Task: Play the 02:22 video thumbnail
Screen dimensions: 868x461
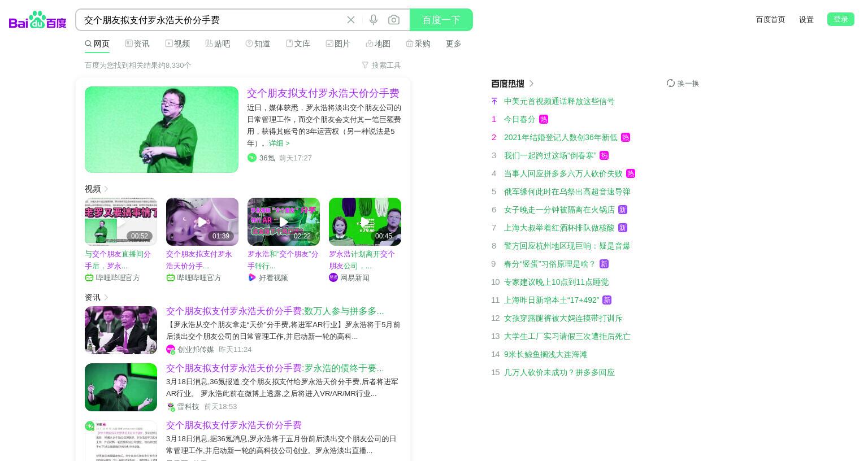Action: 284,221
